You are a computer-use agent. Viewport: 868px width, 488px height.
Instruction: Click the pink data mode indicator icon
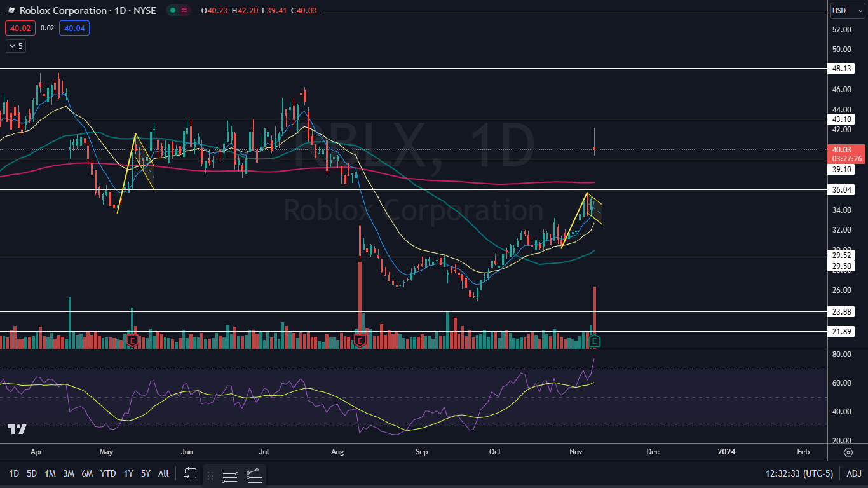pyautogui.click(x=184, y=10)
